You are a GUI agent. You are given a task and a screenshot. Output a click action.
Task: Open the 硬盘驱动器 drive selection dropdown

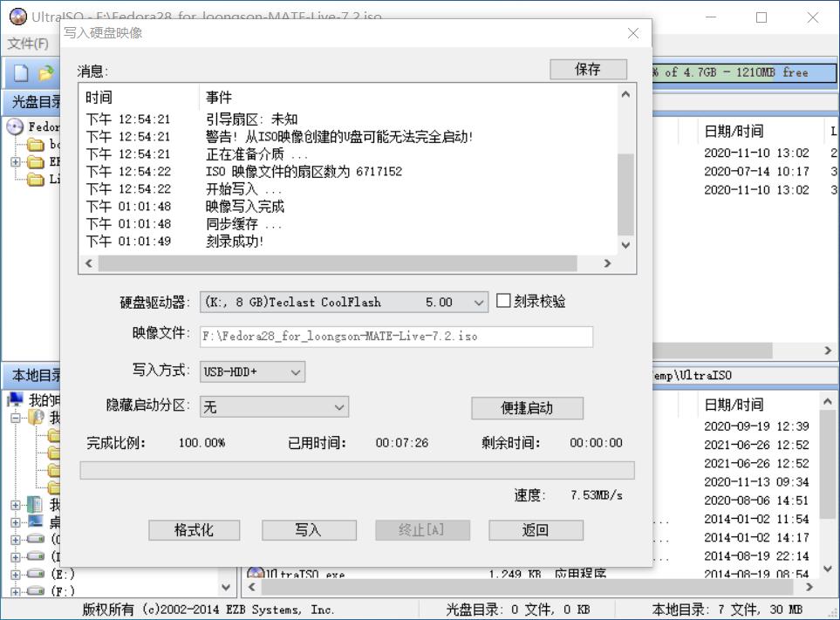pos(478,300)
